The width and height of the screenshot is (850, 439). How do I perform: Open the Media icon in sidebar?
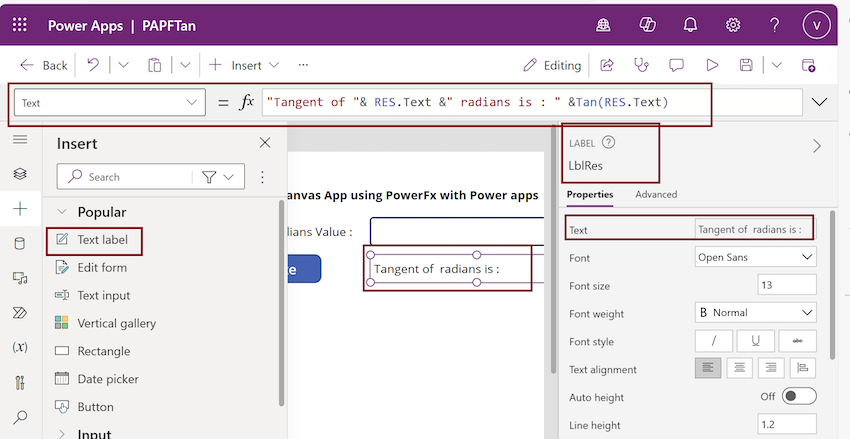(20, 278)
